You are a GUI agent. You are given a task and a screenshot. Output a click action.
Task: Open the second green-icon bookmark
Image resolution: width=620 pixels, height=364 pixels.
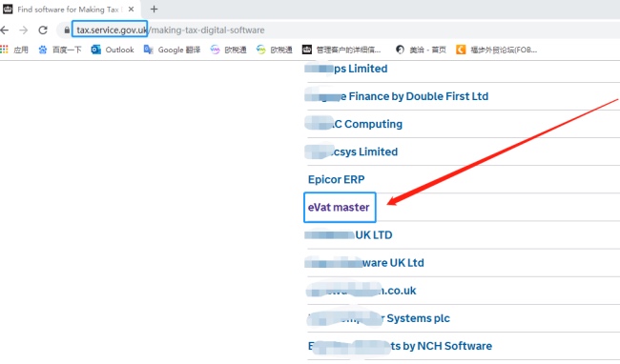pos(275,50)
